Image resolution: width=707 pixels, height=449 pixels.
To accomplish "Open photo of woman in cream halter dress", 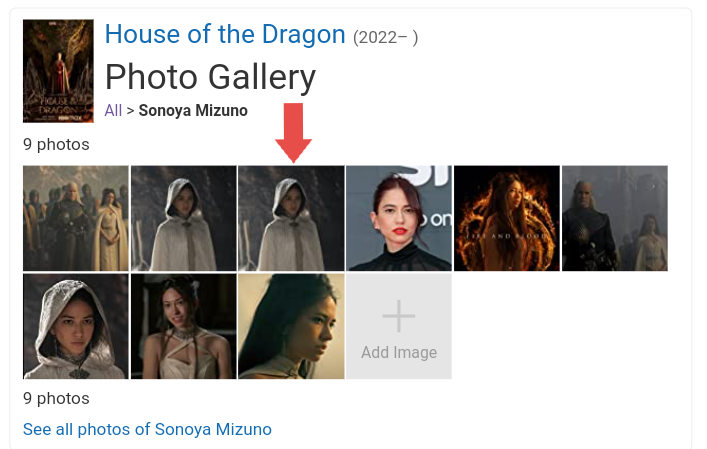I will click(183, 326).
